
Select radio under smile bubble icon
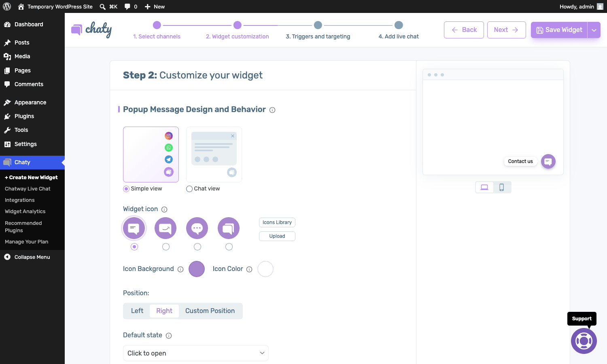166,247
